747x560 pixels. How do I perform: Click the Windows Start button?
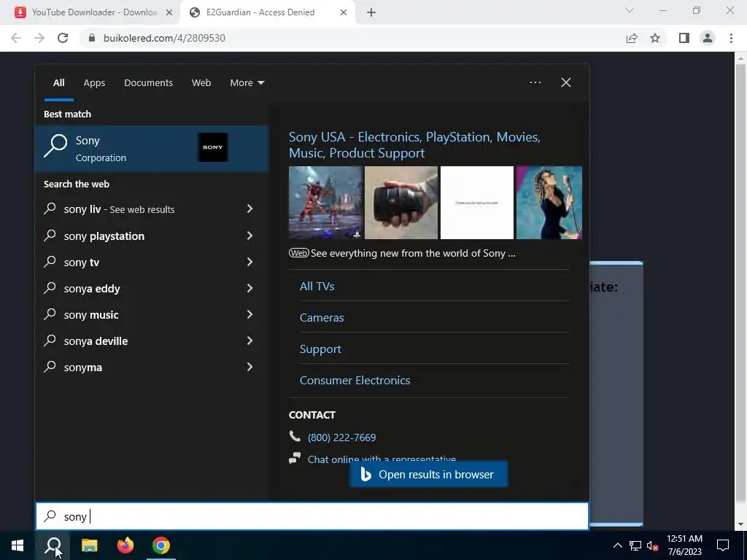point(18,545)
